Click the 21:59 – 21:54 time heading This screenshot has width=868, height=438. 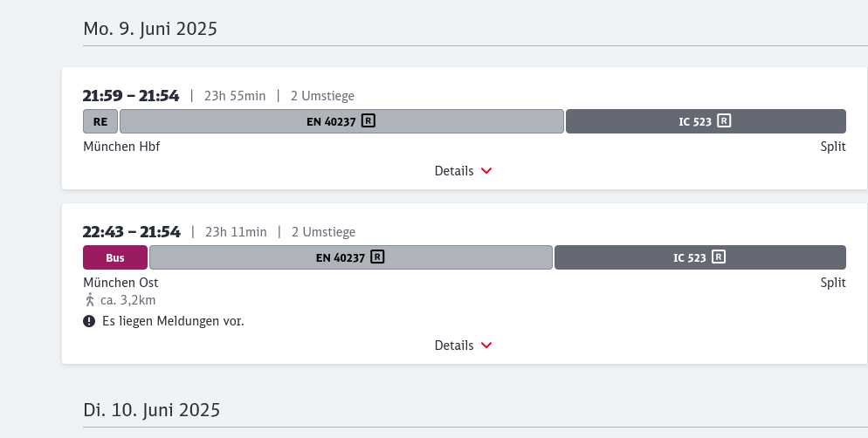pyautogui.click(x=131, y=95)
